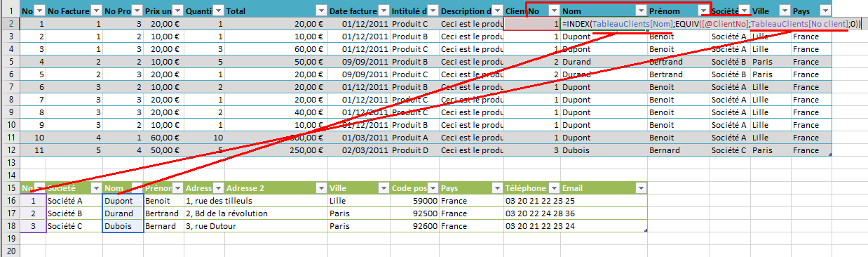Open the Total column filter dropdown
This screenshot has height=257, width=868.
(321, 11)
